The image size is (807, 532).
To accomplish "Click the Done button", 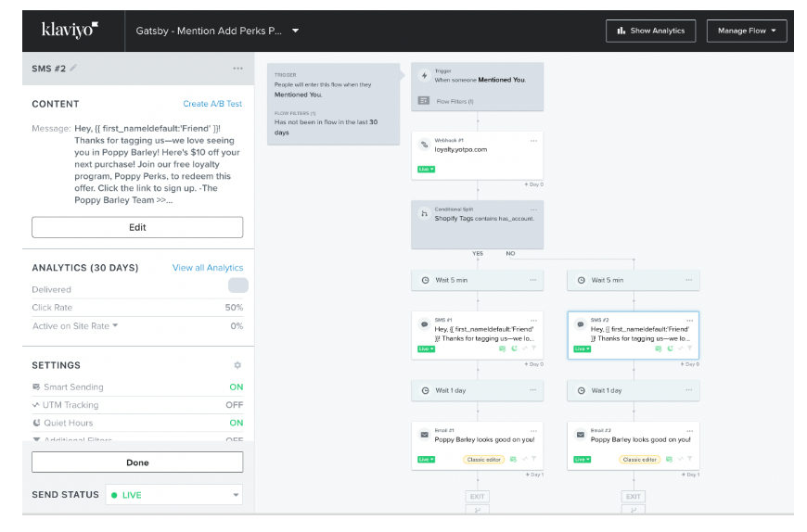I will tap(137, 462).
